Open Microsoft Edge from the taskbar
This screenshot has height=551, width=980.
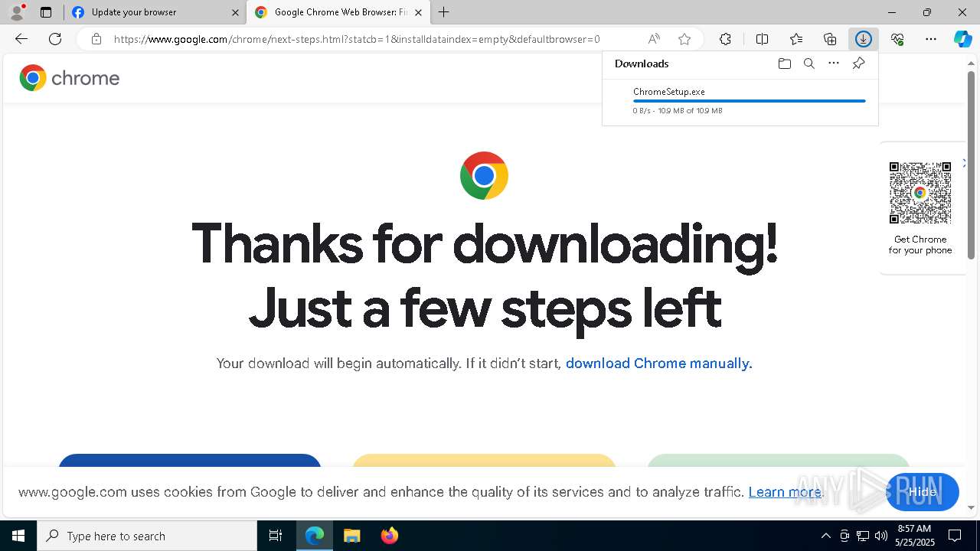tap(315, 536)
